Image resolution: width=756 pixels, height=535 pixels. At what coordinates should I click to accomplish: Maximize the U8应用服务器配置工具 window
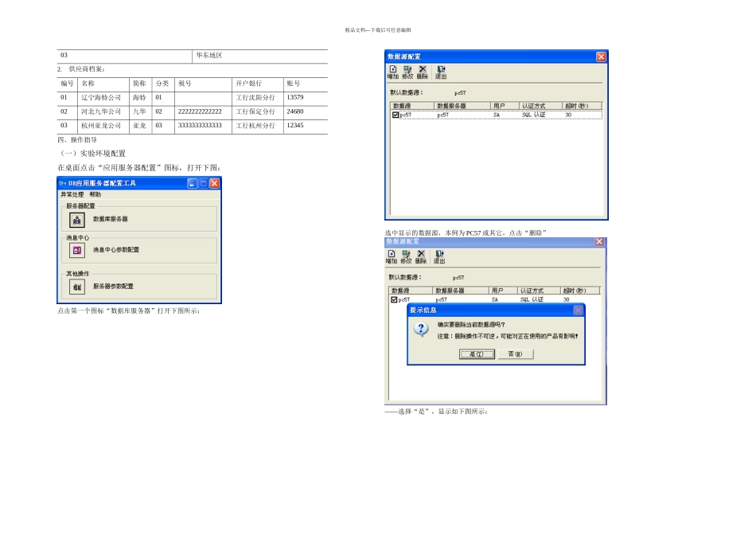[203, 183]
